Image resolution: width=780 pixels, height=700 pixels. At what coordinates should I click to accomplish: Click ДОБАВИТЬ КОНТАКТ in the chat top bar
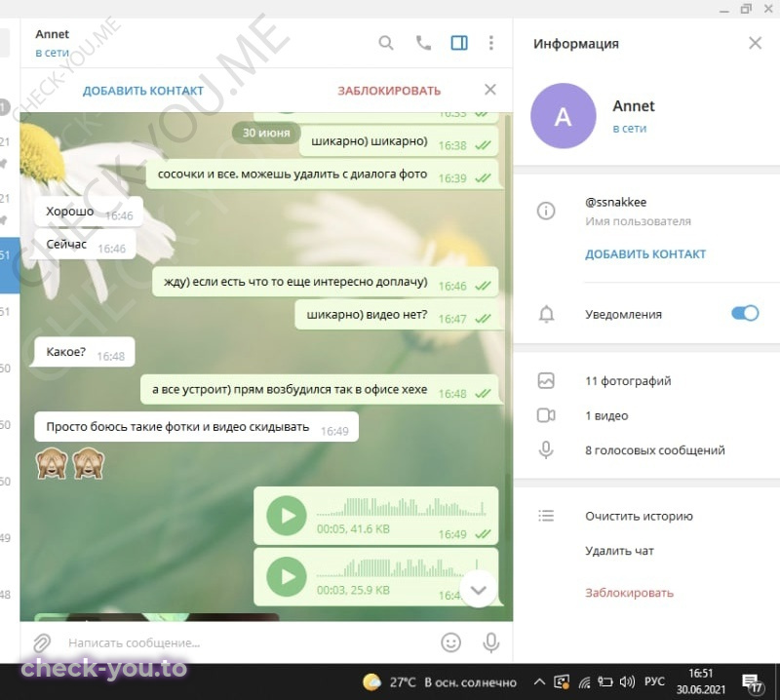(142, 91)
